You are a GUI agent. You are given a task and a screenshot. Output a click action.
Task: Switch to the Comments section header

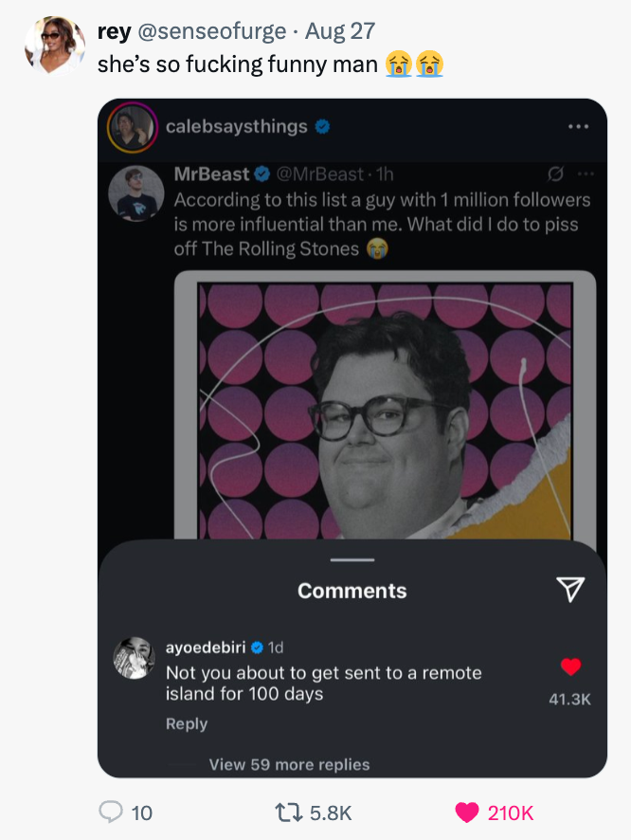pyautogui.click(x=352, y=590)
